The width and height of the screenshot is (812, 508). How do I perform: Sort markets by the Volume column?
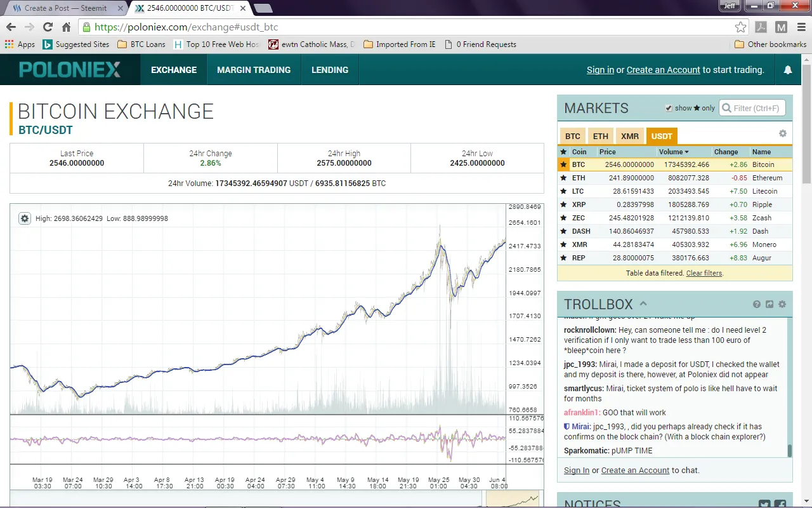(674, 152)
